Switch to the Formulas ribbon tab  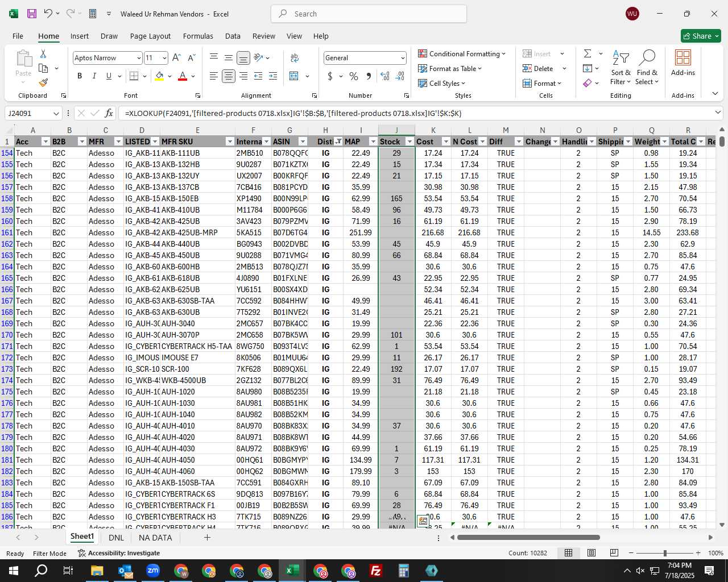pos(198,36)
